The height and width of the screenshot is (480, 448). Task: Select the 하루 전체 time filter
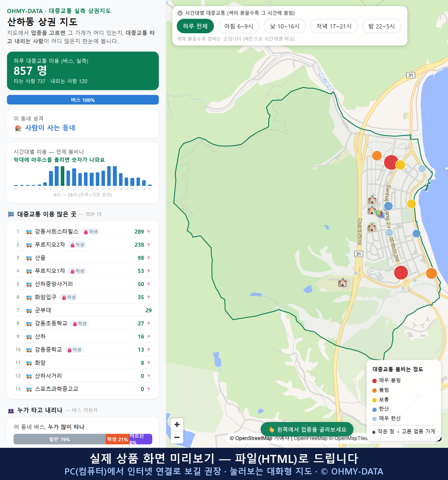(195, 26)
